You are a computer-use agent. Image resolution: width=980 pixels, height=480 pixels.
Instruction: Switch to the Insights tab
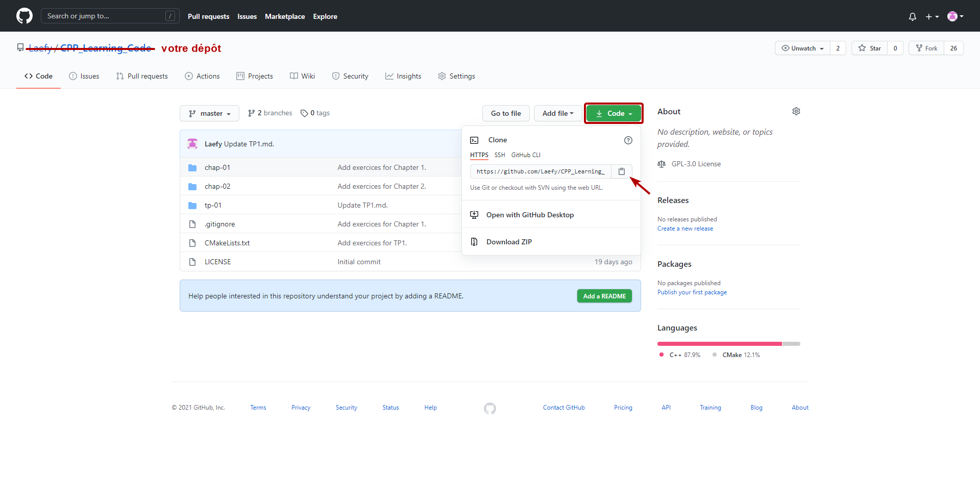pos(403,76)
